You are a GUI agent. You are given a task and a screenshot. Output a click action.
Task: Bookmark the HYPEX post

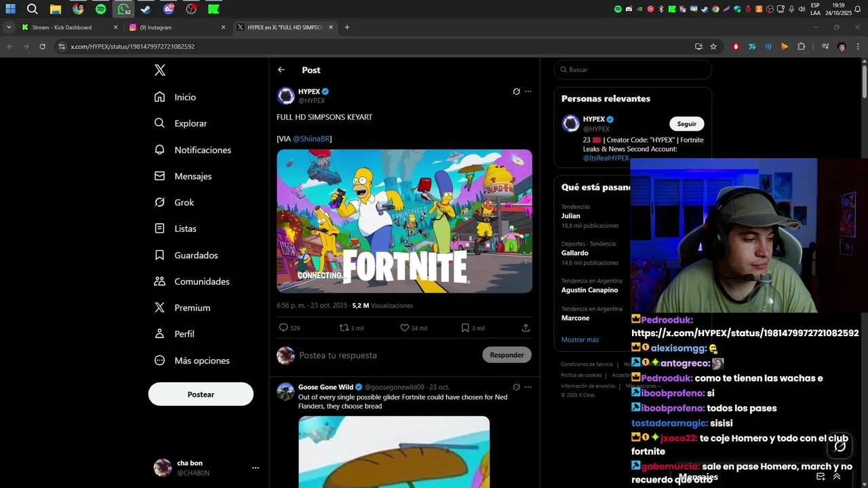tap(465, 328)
